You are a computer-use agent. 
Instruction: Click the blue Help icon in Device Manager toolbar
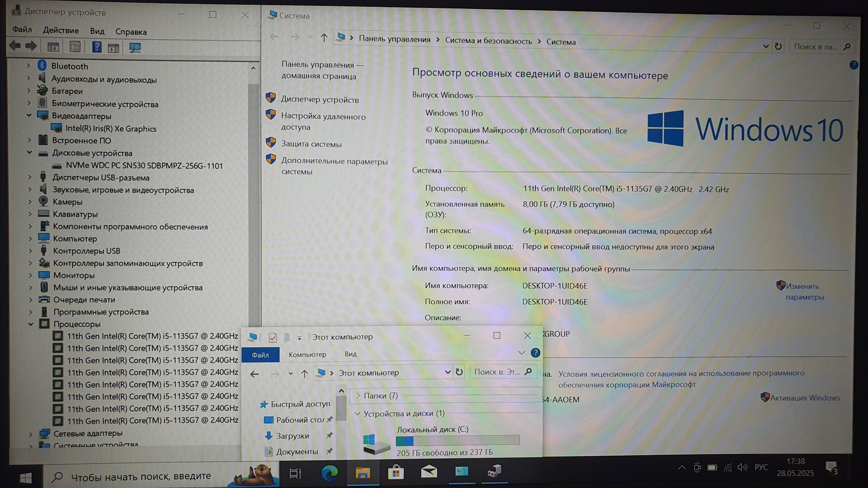(x=97, y=47)
